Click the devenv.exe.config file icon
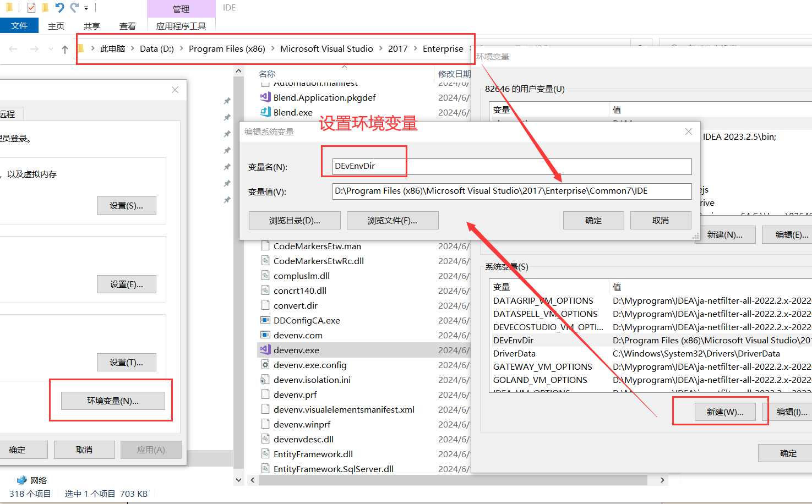812x504 pixels. pyautogui.click(x=265, y=365)
